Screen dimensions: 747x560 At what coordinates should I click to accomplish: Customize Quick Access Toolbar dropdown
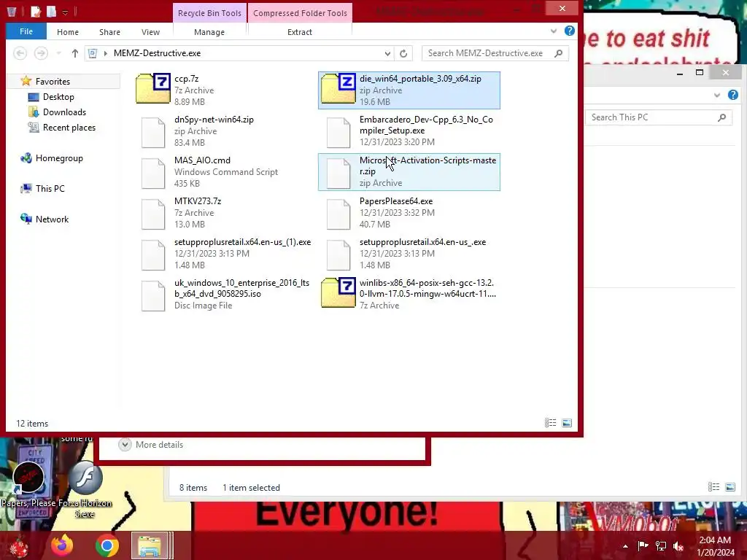coord(65,12)
